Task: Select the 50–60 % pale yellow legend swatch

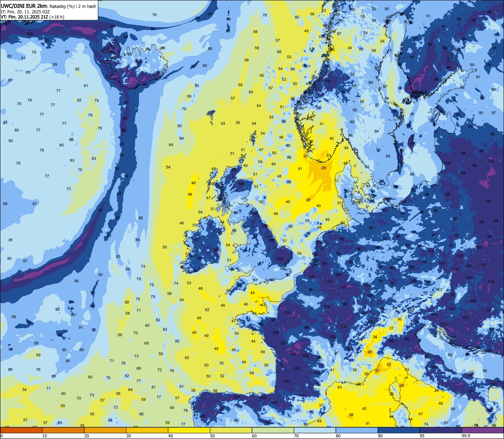Action: tap(231, 430)
